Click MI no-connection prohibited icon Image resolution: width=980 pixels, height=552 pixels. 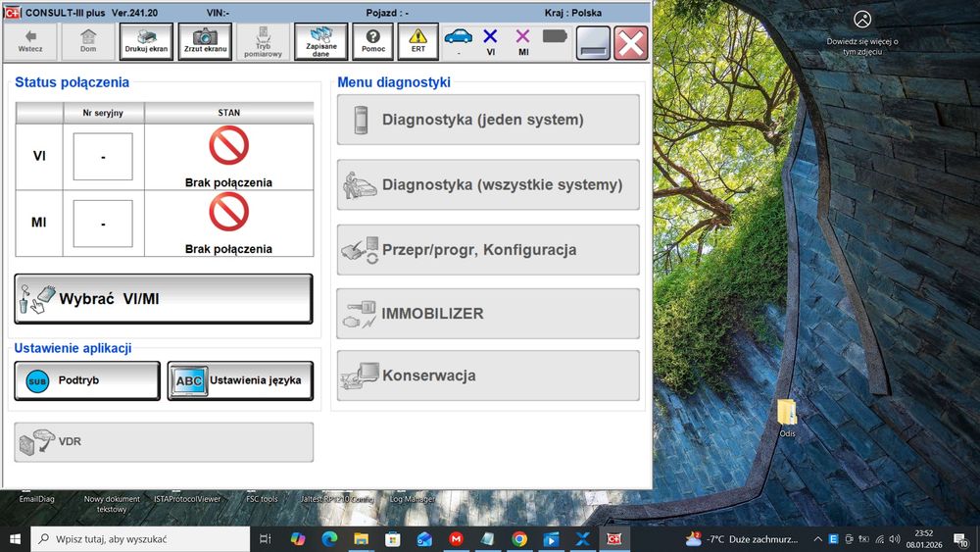[x=228, y=212]
